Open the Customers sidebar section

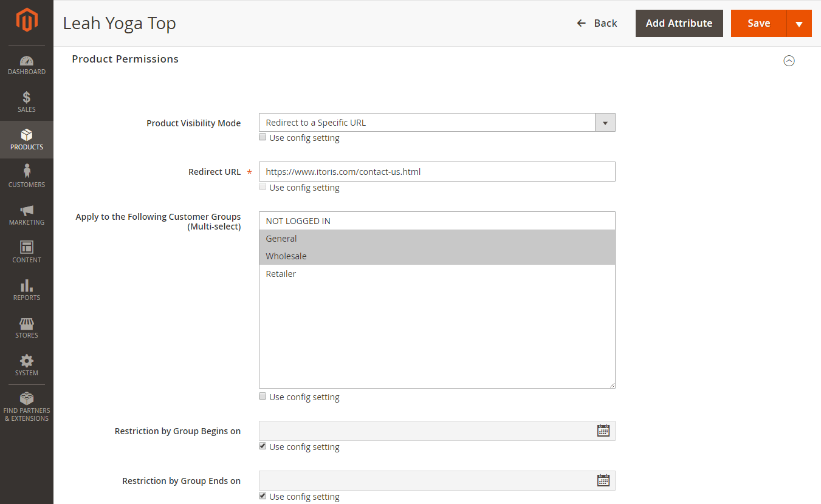click(26, 175)
